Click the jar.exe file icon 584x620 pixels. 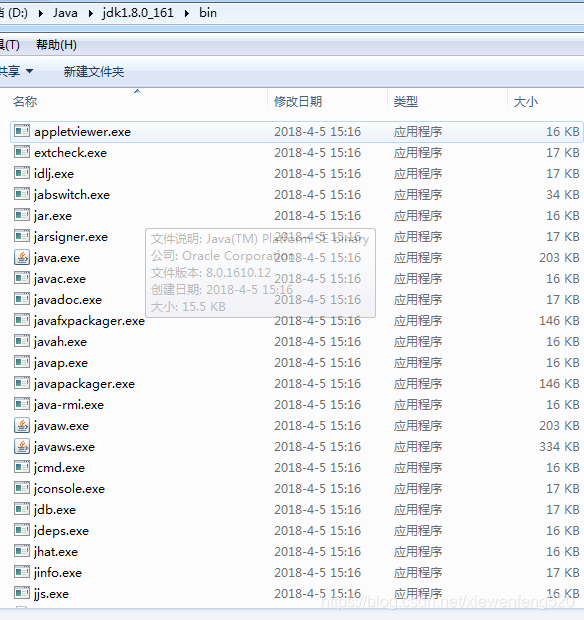pyautogui.click(x=22, y=215)
